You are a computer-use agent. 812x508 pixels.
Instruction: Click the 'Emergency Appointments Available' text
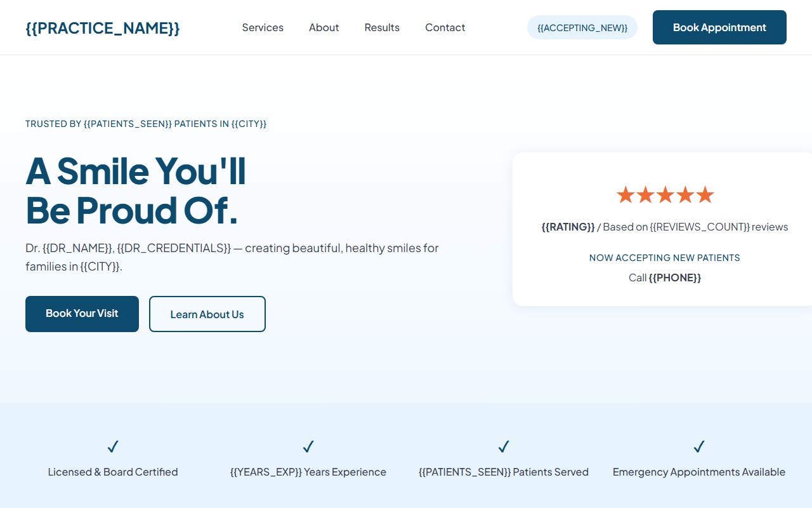pyautogui.click(x=699, y=472)
